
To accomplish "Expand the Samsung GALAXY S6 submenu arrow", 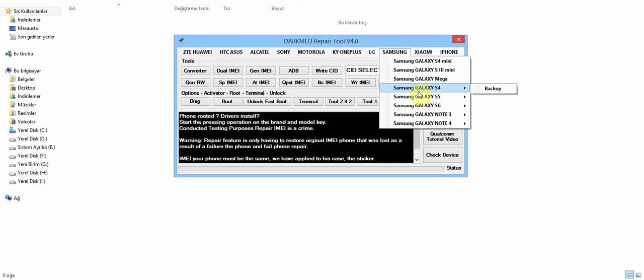I will point(464,106).
